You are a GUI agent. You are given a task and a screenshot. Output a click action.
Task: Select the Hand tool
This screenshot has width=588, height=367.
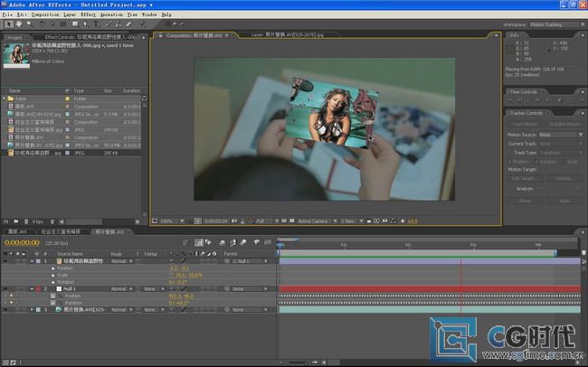point(19,24)
